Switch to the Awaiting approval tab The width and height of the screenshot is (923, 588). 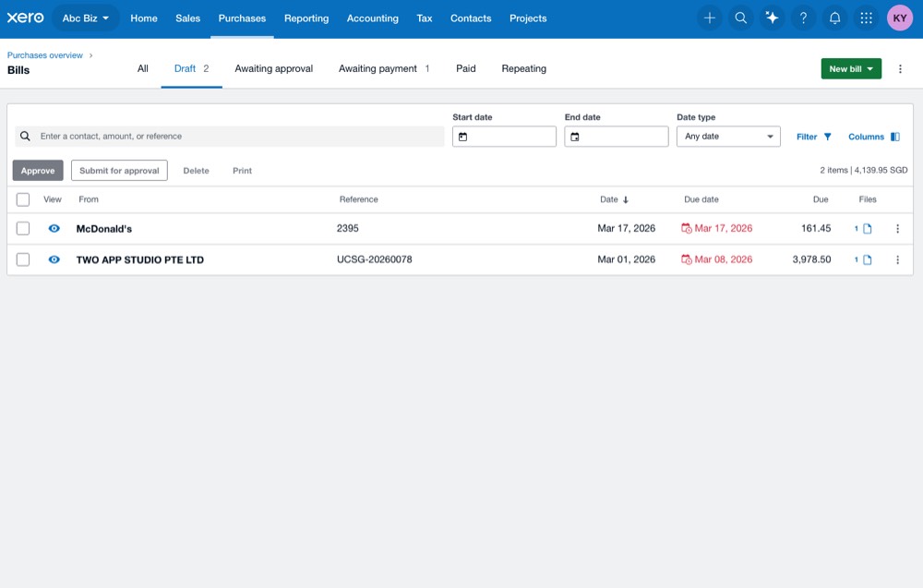point(274,69)
